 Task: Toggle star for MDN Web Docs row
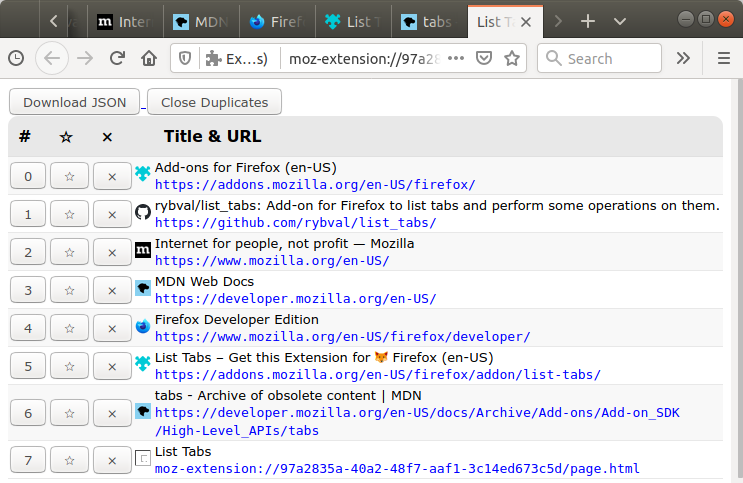pyautogui.click(x=69, y=290)
